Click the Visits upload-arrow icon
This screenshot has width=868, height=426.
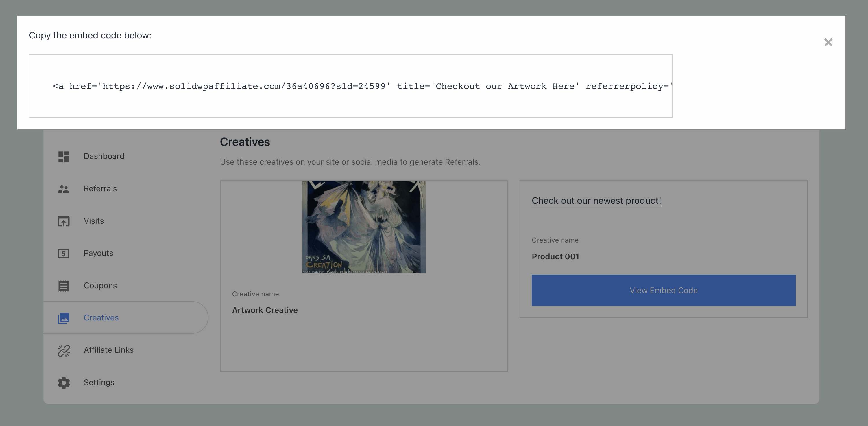click(63, 221)
